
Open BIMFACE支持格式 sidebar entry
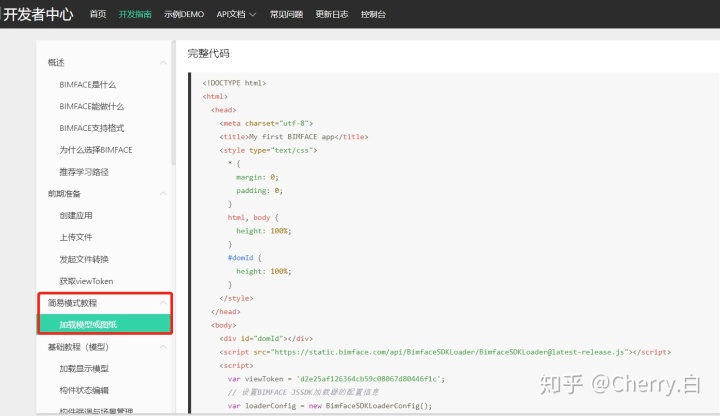pyautogui.click(x=92, y=128)
